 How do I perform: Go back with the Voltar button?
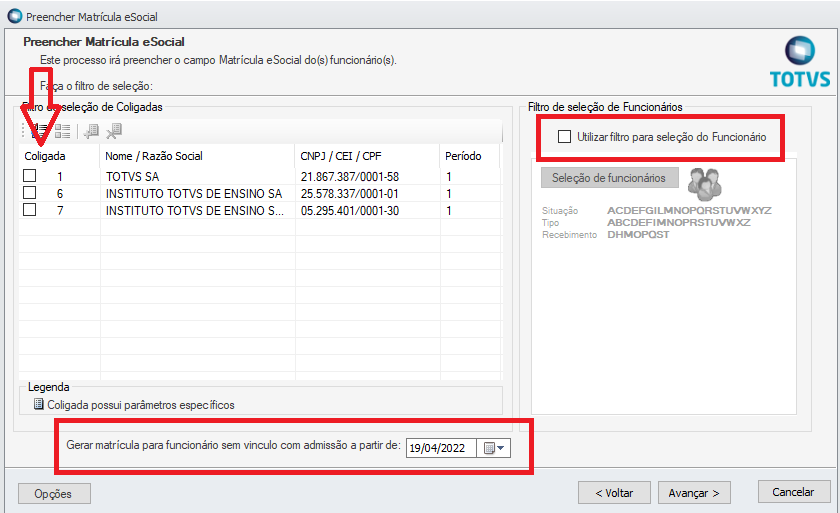click(614, 493)
